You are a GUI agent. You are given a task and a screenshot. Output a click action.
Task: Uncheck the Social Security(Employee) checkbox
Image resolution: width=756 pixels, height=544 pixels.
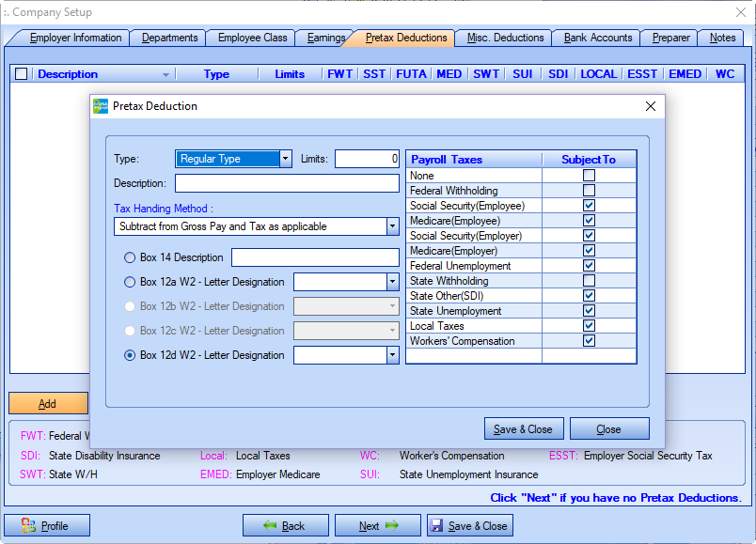[x=589, y=206]
